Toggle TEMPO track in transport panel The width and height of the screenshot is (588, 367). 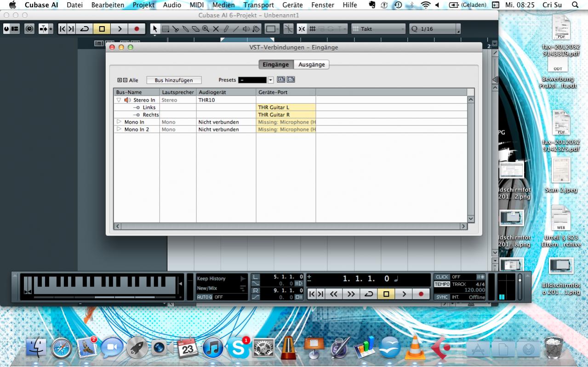(442, 284)
